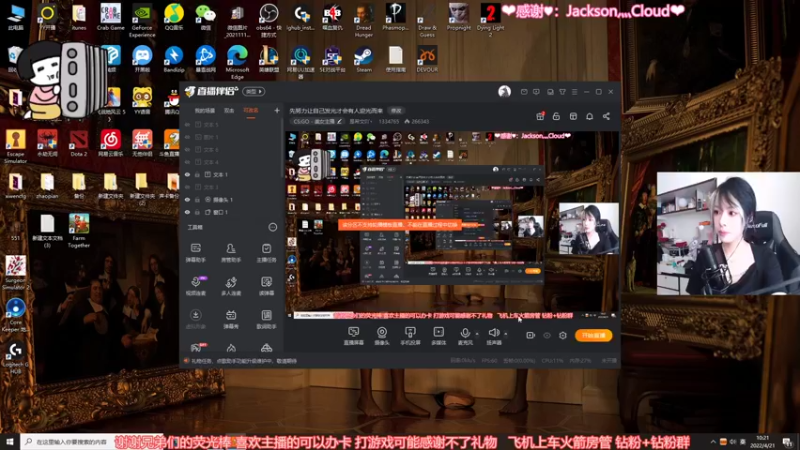
Task: Add a 手机投屏 source
Action: (x=410, y=336)
